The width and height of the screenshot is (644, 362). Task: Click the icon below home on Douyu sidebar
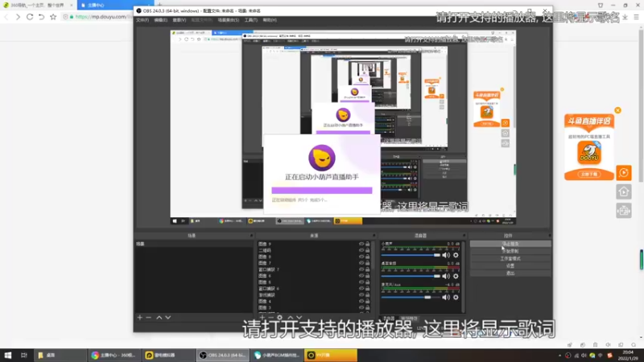pos(623,211)
